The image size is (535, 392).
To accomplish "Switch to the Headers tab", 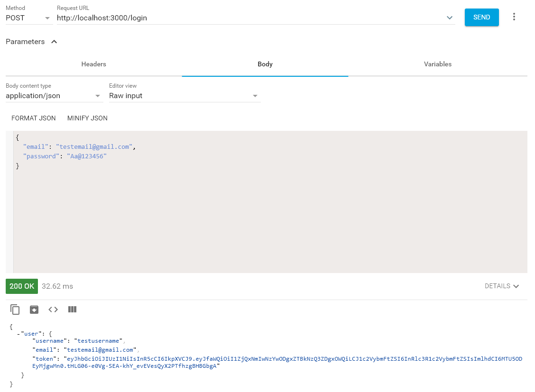I will click(93, 64).
